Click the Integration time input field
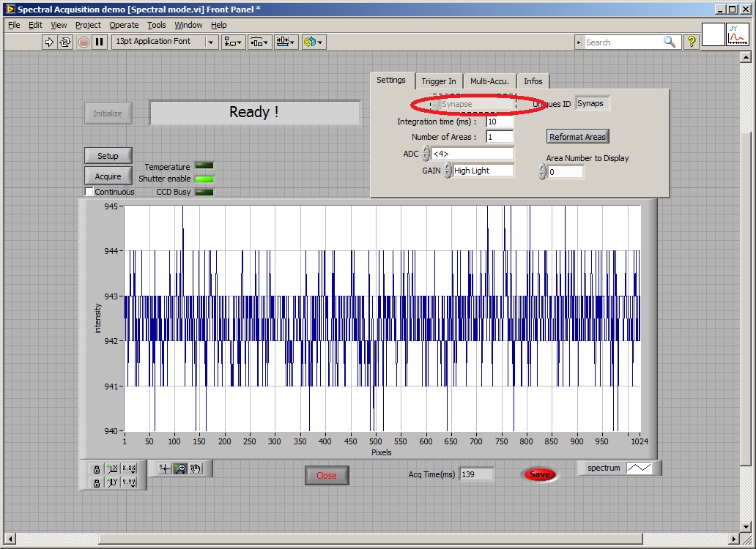This screenshot has width=756, height=549. [499, 122]
